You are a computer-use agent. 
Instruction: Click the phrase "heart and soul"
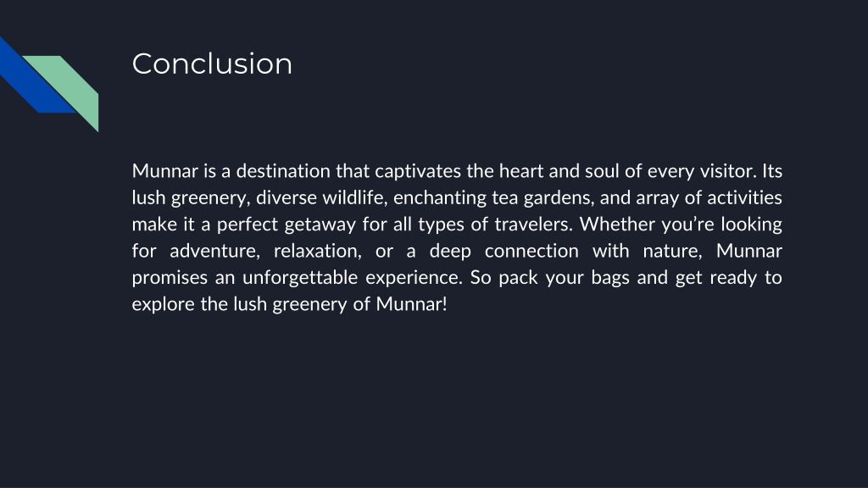coord(559,171)
